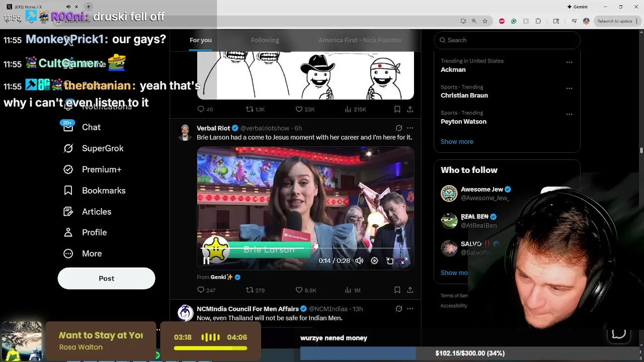Open Profile in sidebar
This screenshot has width=644, height=362.
click(85, 232)
